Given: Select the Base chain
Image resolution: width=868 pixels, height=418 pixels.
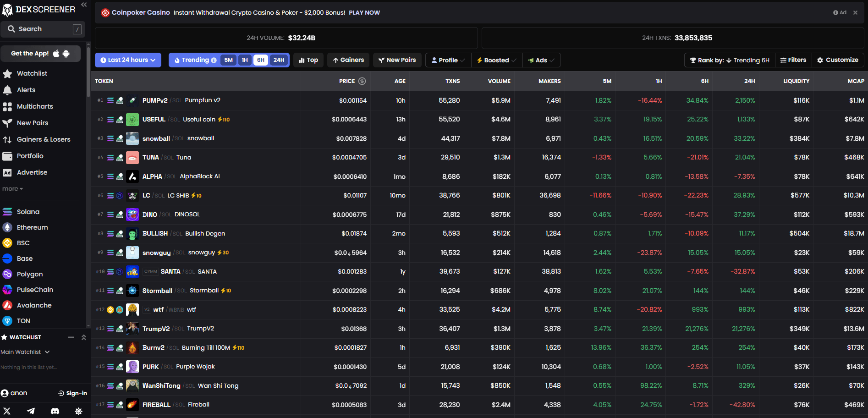Looking at the screenshot, I should (x=17, y=258).
